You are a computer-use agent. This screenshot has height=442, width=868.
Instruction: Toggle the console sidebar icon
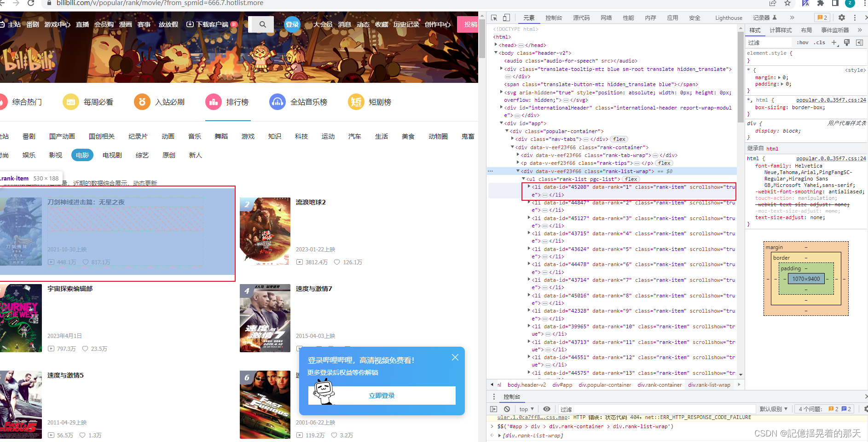[494, 409]
